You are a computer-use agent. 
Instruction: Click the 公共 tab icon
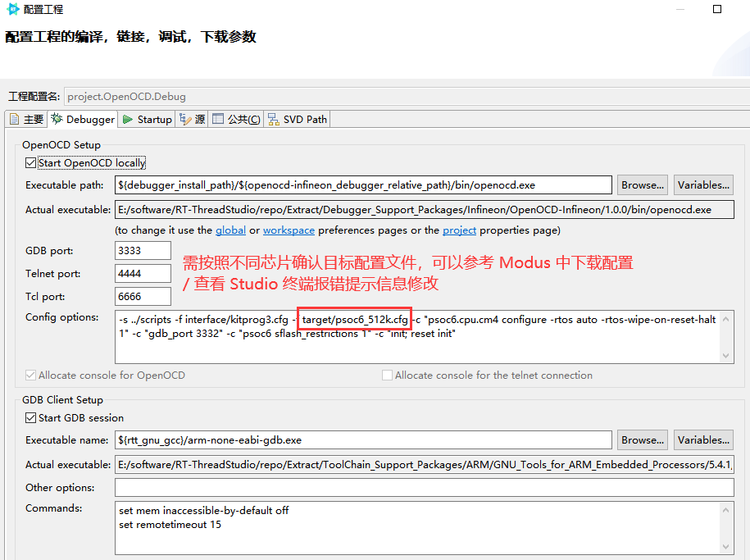coord(218,120)
